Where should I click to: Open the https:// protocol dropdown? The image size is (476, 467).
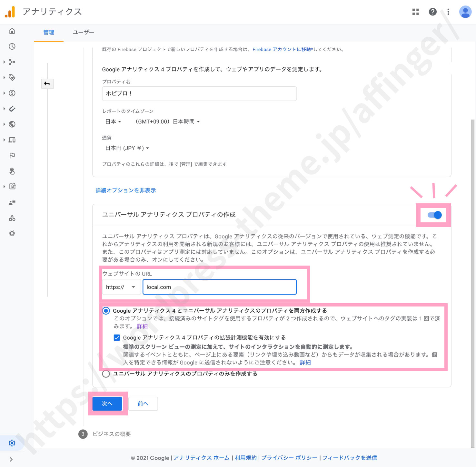click(121, 287)
